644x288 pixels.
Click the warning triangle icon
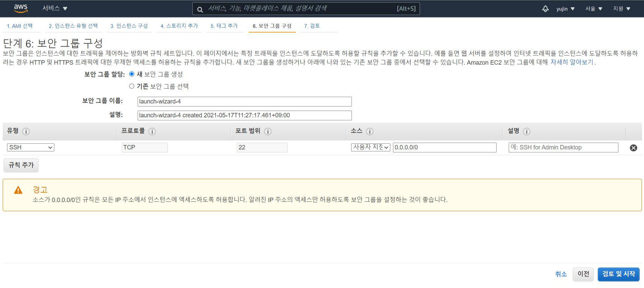point(18,190)
